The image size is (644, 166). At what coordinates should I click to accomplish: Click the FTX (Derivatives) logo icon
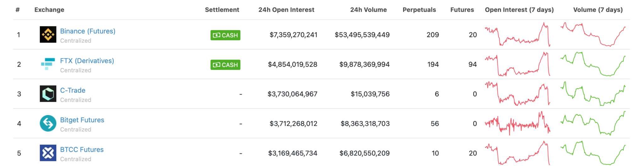(48, 64)
